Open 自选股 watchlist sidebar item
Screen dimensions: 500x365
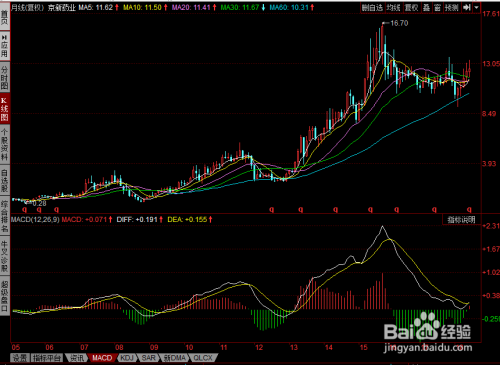pyautogui.click(x=5, y=180)
